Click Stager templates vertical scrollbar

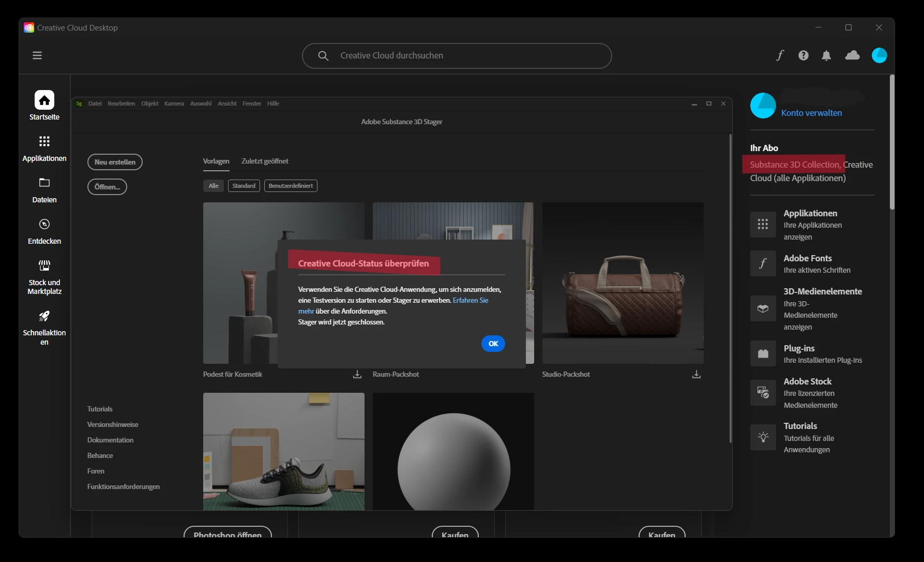pos(731,288)
